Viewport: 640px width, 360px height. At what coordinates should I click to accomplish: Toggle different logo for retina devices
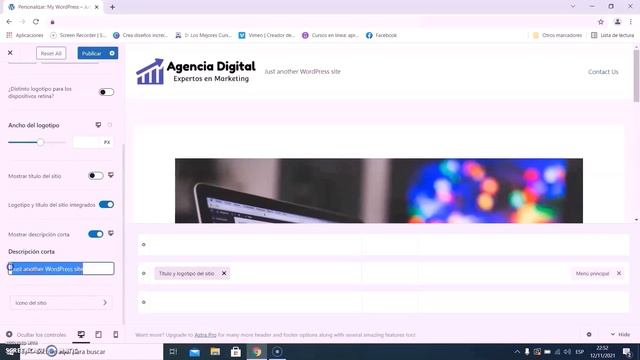tap(106, 92)
